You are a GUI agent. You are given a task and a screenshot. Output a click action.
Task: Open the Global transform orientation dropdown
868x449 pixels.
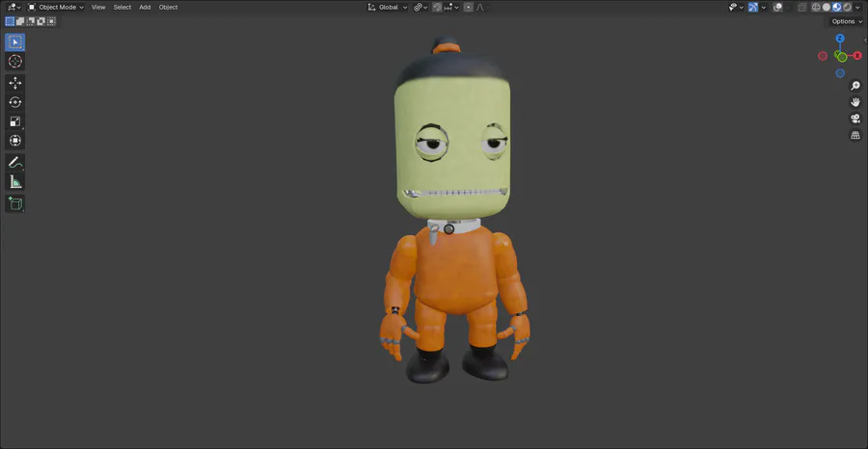(x=388, y=7)
